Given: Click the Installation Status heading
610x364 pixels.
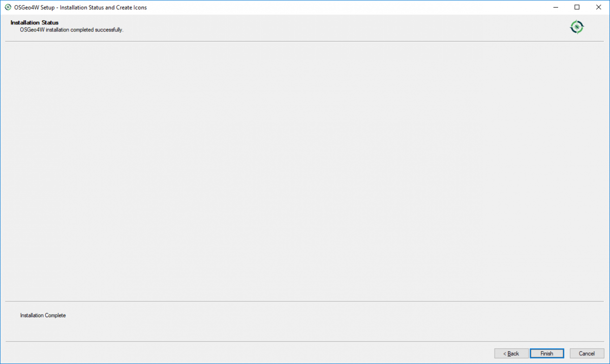Looking at the screenshot, I should [x=35, y=22].
